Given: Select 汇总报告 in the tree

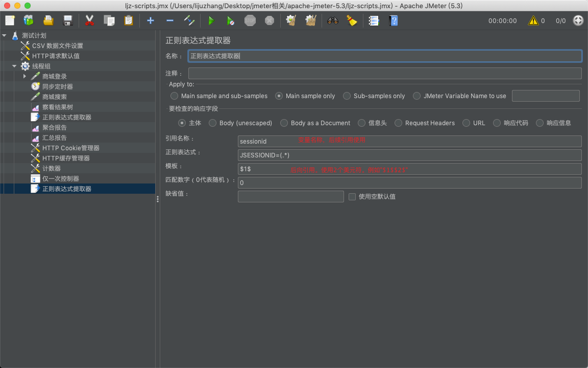Looking at the screenshot, I should [x=55, y=137].
